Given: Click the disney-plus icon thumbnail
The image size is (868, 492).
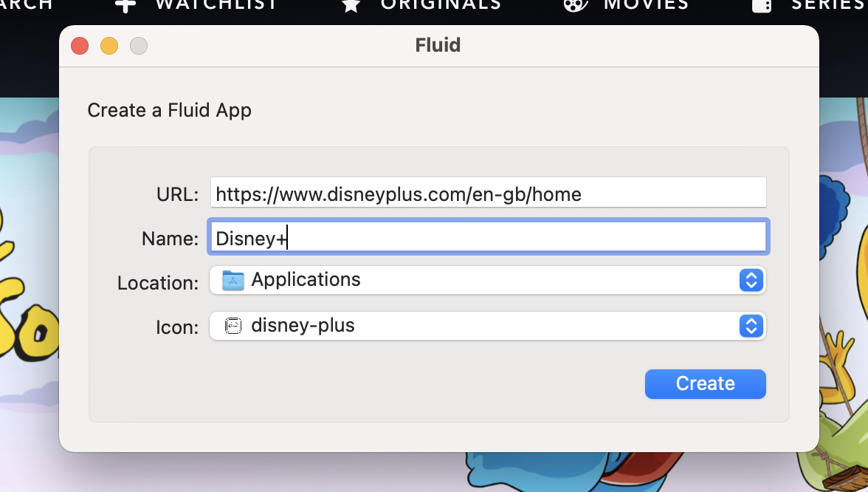Looking at the screenshot, I should (233, 326).
